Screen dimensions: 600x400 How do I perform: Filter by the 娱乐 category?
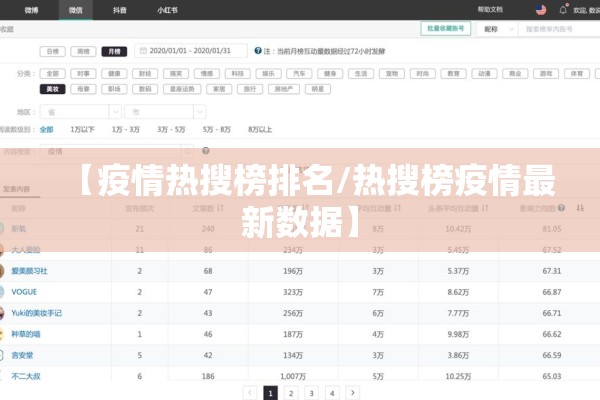coord(269,73)
